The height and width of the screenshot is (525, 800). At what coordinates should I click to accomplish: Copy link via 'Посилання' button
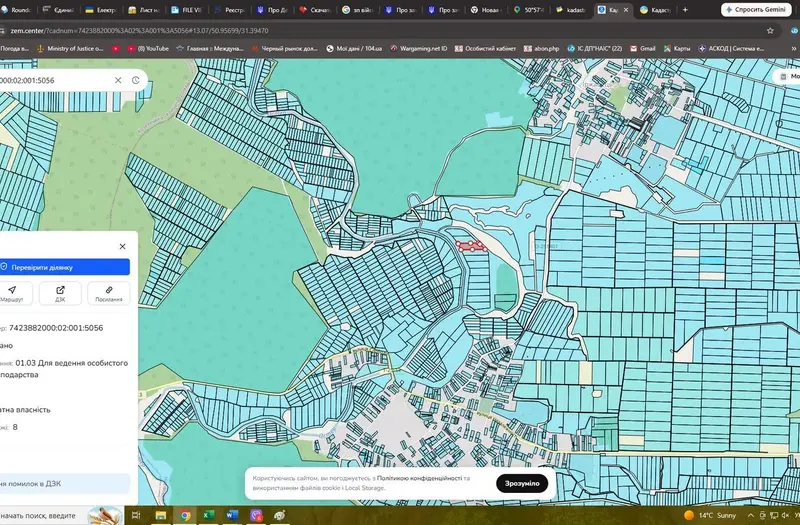pos(109,293)
